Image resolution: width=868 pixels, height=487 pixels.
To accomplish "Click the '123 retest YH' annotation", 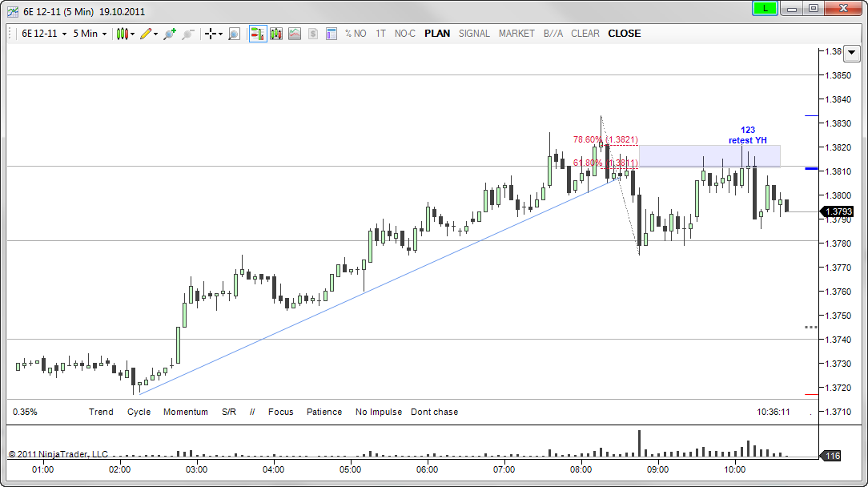I will [747, 135].
